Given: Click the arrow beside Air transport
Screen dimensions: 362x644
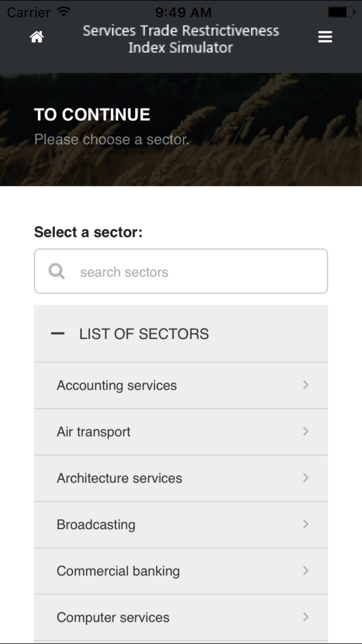Looking at the screenshot, I should click(305, 431).
